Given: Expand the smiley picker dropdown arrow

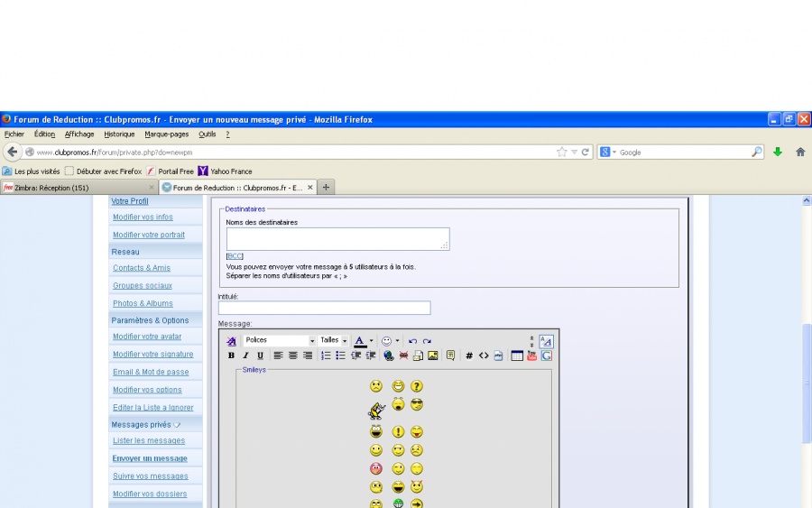Looking at the screenshot, I should coord(398,341).
